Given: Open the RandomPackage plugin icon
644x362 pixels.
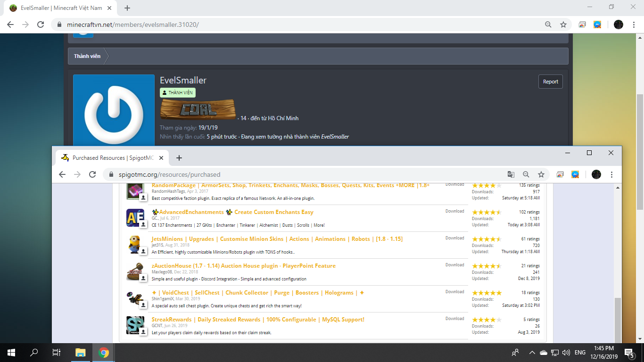Looking at the screenshot, I should [x=135, y=192].
